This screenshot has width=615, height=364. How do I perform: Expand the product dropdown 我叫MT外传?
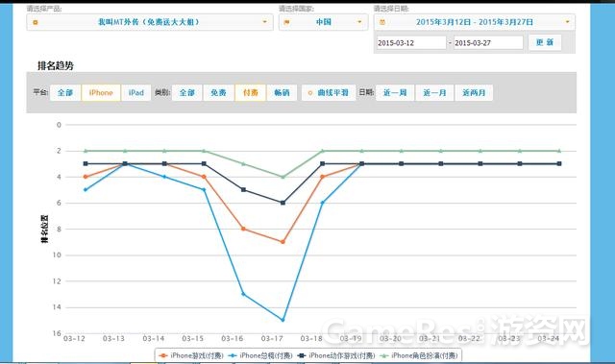(x=150, y=22)
